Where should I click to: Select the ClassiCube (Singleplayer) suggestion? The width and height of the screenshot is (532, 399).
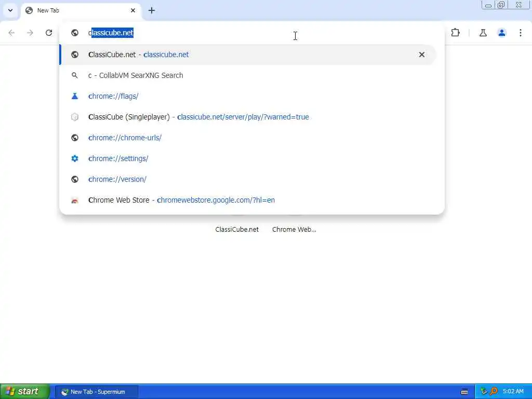click(248, 117)
